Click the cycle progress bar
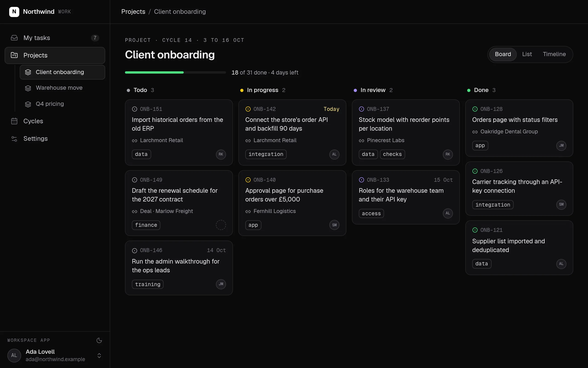The width and height of the screenshot is (588, 368). coord(175,72)
